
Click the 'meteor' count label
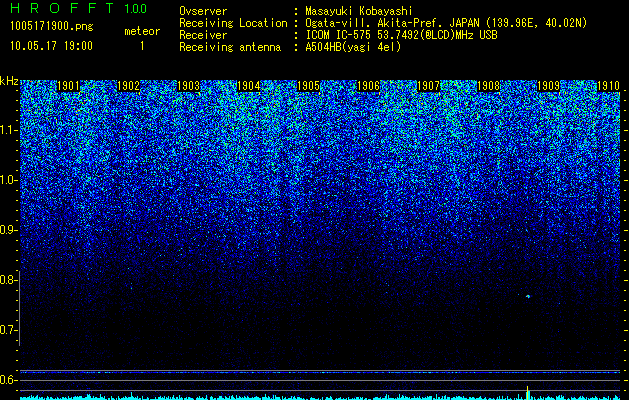tap(142, 31)
